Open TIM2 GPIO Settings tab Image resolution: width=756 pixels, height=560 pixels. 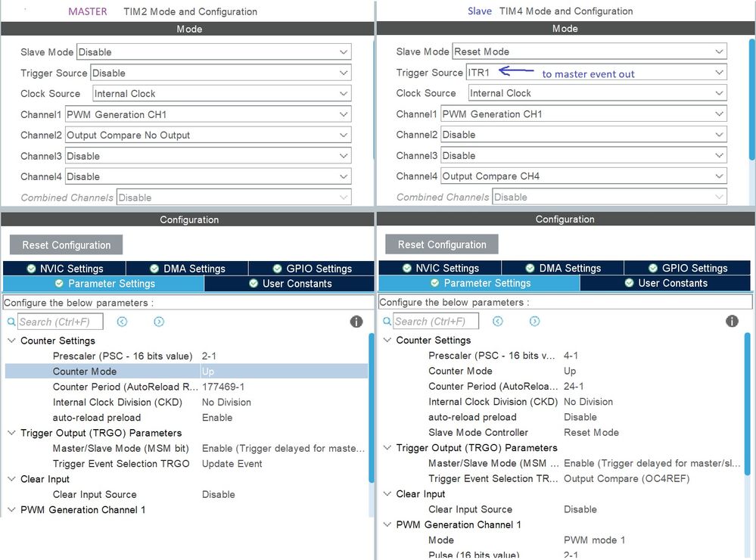[312, 269]
